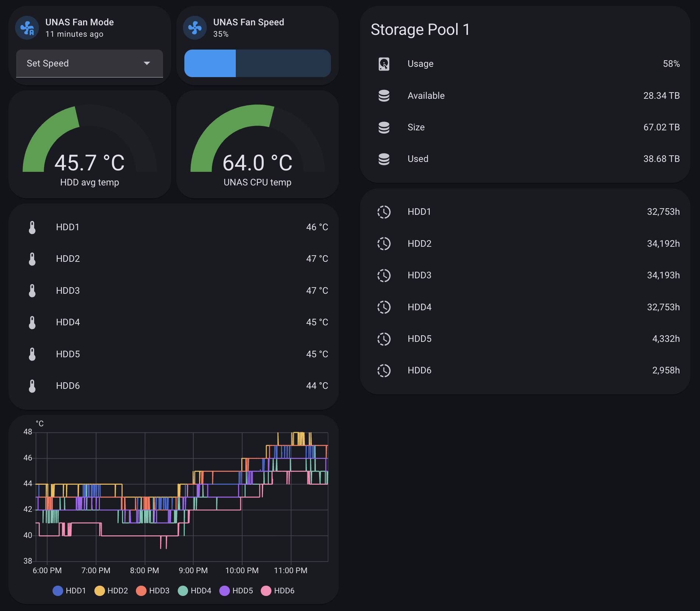Screen dimensions: 700x611
Task: Click the 2,958h value for HDD6
Action: pos(666,370)
